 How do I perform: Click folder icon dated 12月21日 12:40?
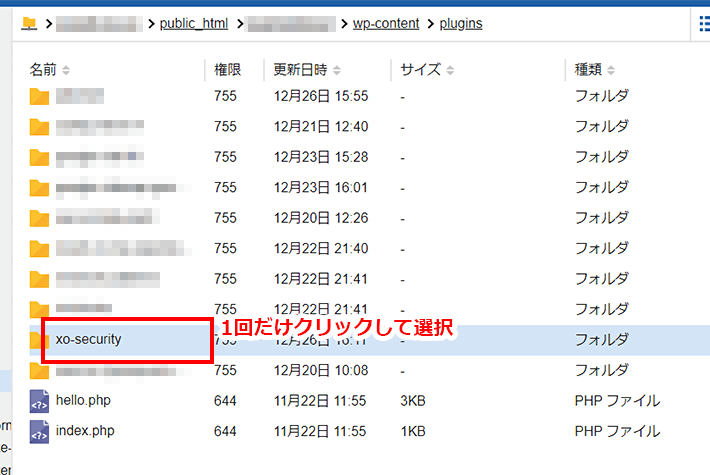click(39, 127)
